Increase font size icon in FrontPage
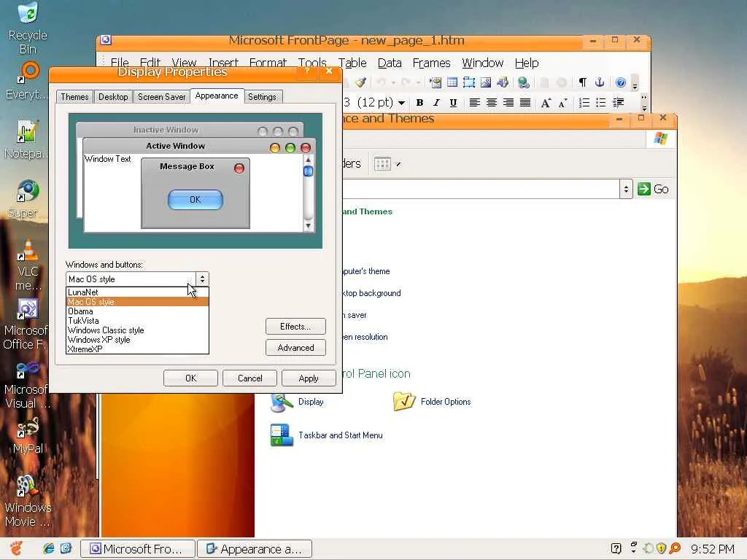Viewport: 747px width, 560px height. [x=546, y=102]
